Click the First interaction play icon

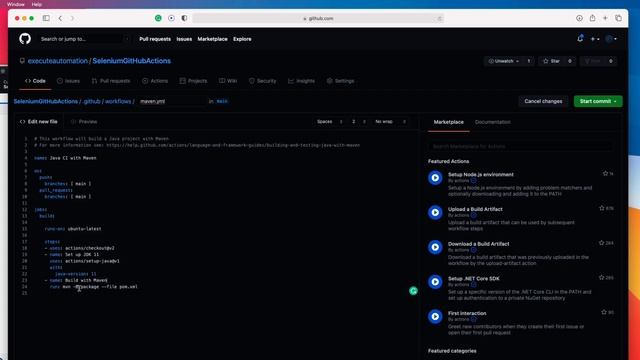pos(435,317)
